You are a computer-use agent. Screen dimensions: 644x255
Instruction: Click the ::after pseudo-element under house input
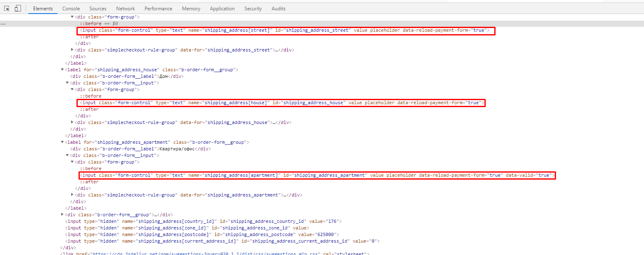coord(89,109)
